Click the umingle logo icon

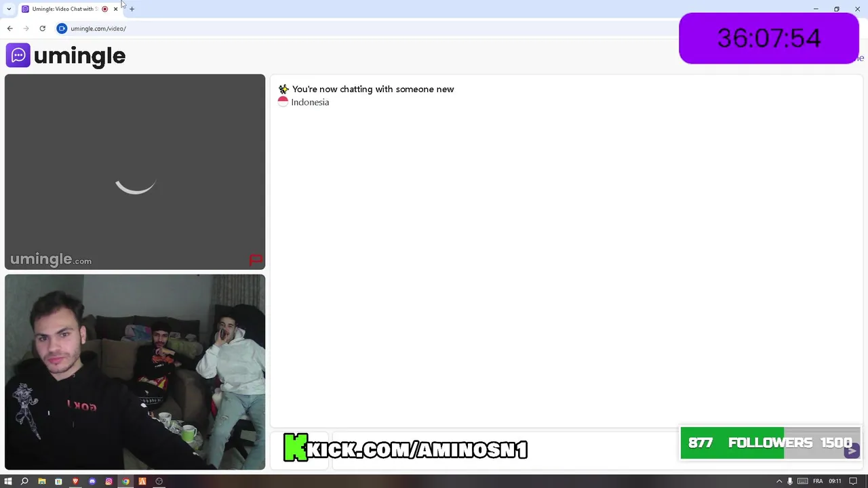18,56
